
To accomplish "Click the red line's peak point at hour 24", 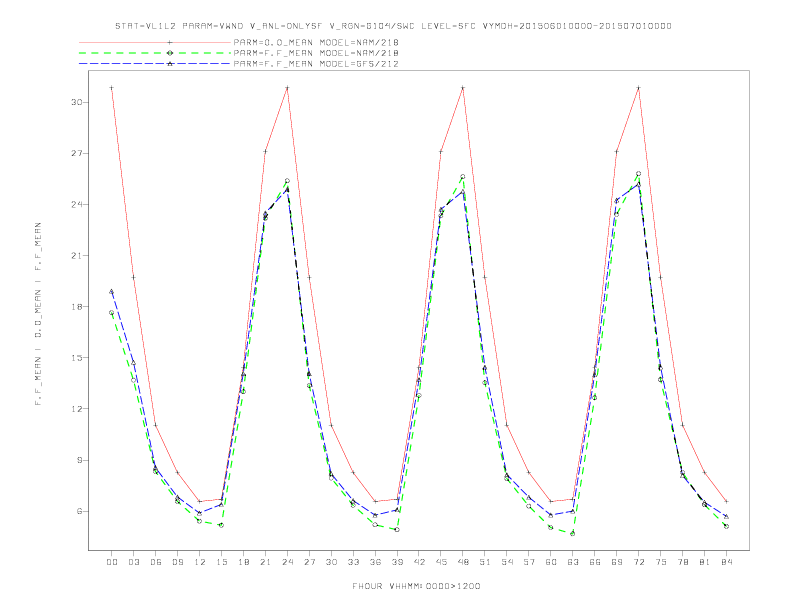I will (x=287, y=88).
